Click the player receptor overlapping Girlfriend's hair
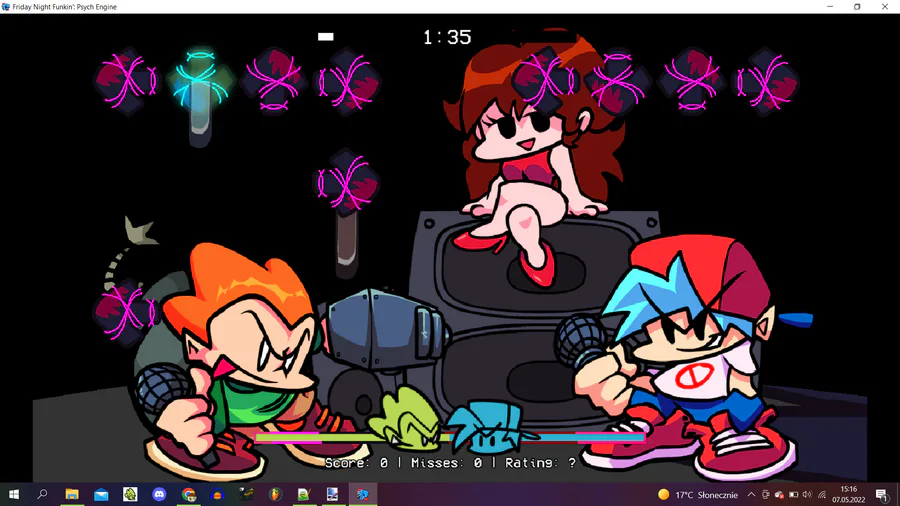 (544, 81)
